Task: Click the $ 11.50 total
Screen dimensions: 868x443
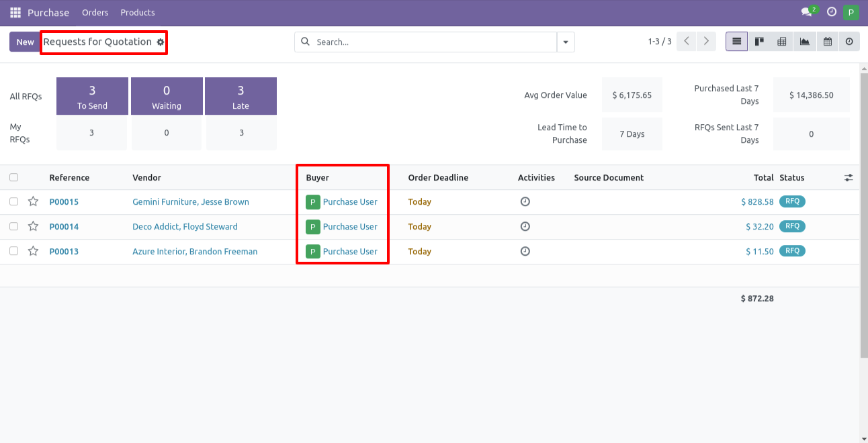Action: tap(760, 252)
